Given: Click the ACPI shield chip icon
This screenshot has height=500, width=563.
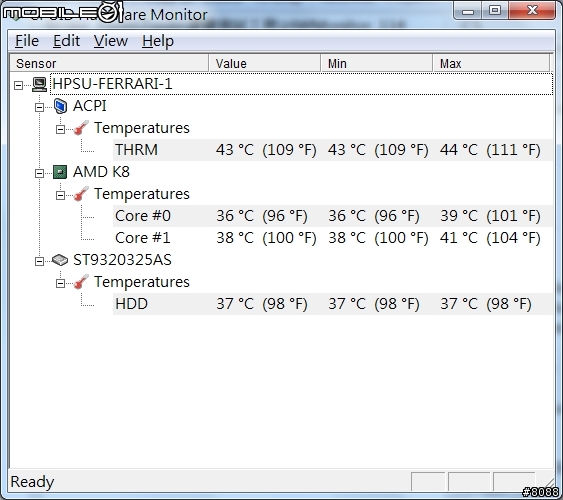Looking at the screenshot, I should [60, 106].
